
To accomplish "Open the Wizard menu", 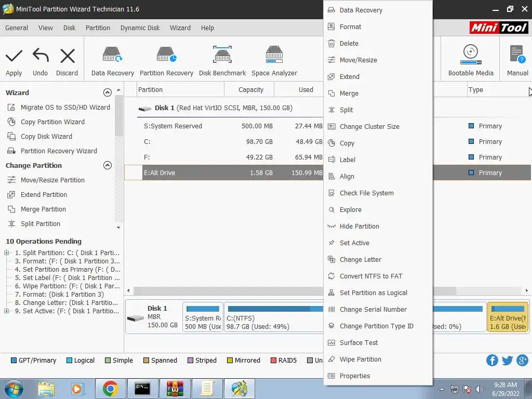I will 180,28.
